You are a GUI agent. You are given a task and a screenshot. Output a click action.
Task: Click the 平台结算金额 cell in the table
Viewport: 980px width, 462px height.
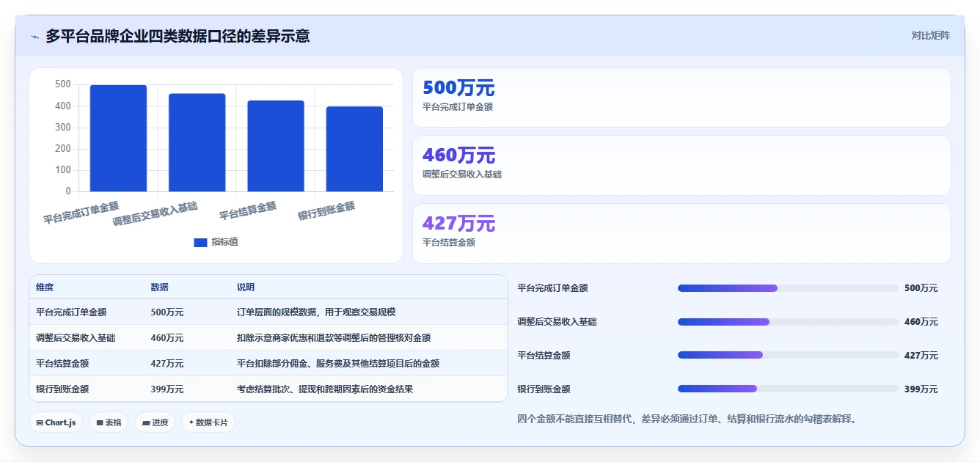[62, 363]
